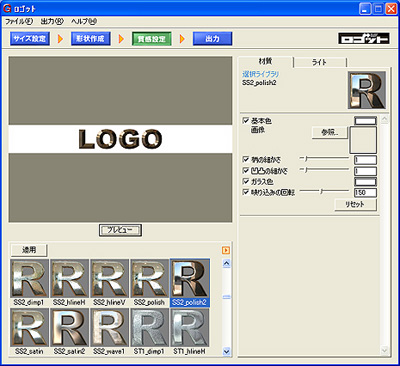This screenshot has height=366, width=400.
Task: Click the プレビュー button
Action: pos(120,230)
